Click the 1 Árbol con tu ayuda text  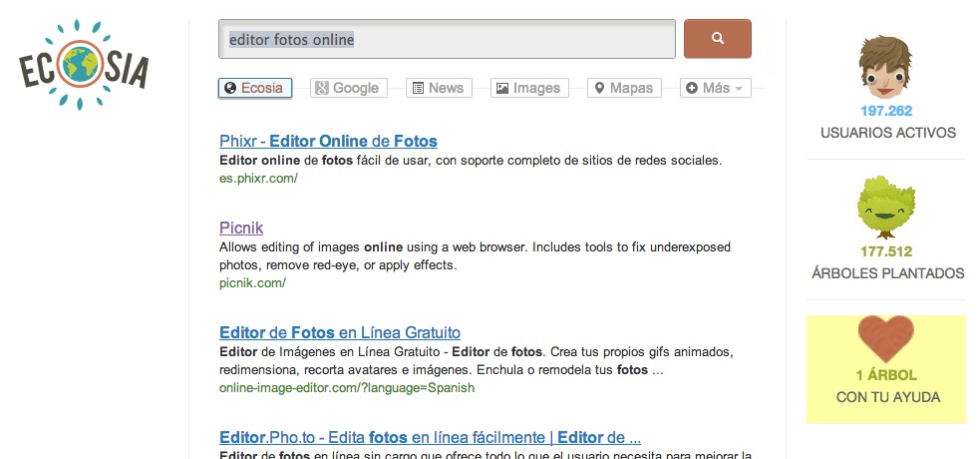pos(887,386)
